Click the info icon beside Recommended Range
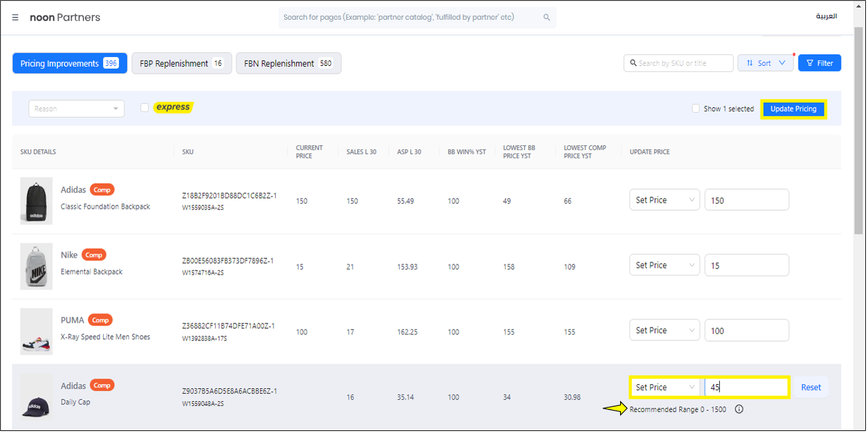 (x=739, y=409)
